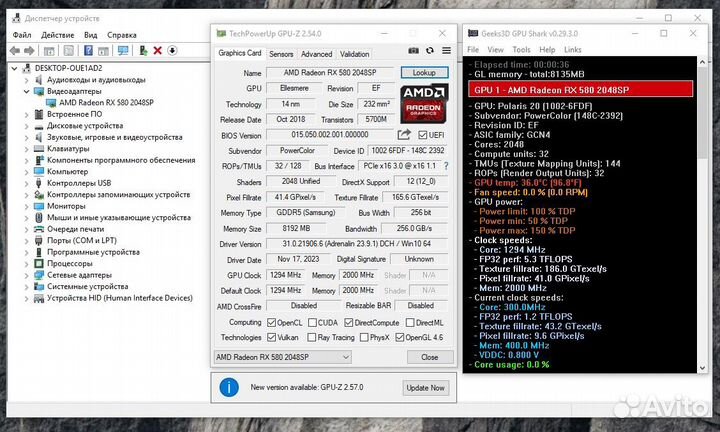Click GPU Shark scrollbar down arrow
The image size is (720, 432).
tap(702, 368)
